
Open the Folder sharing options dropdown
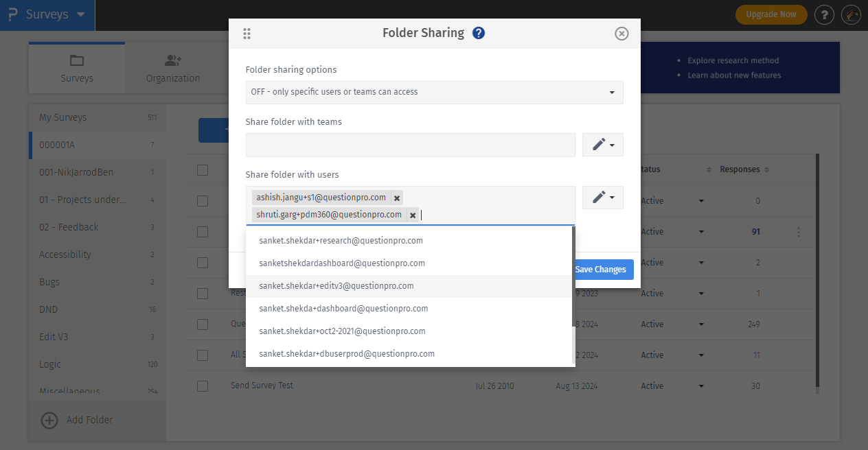pyautogui.click(x=434, y=93)
